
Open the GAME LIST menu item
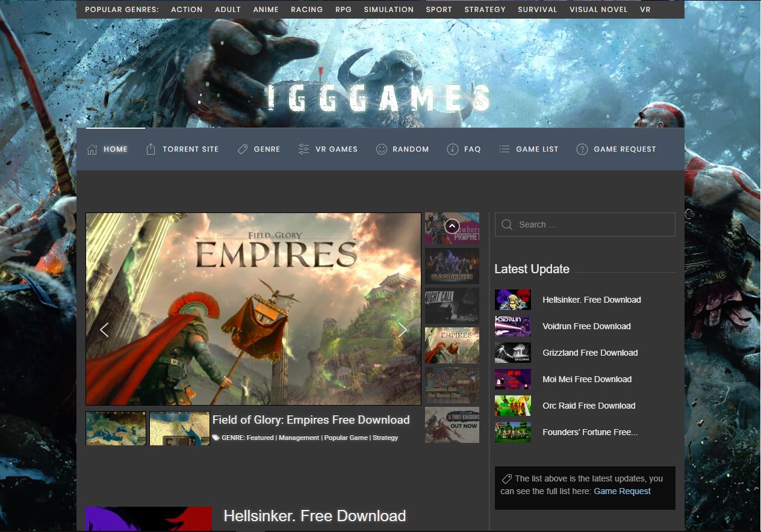pyautogui.click(x=538, y=149)
